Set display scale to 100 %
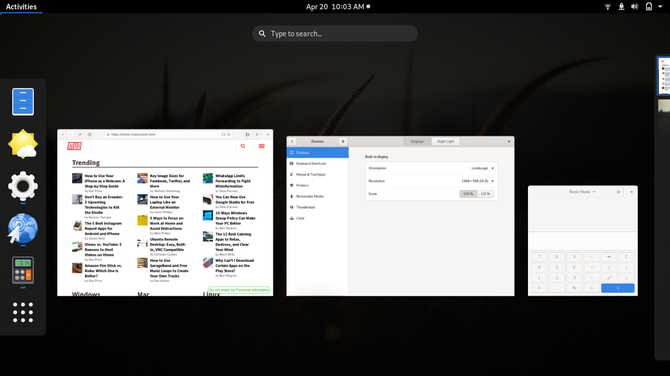Screen dimensions: 670x376 click(468, 194)
